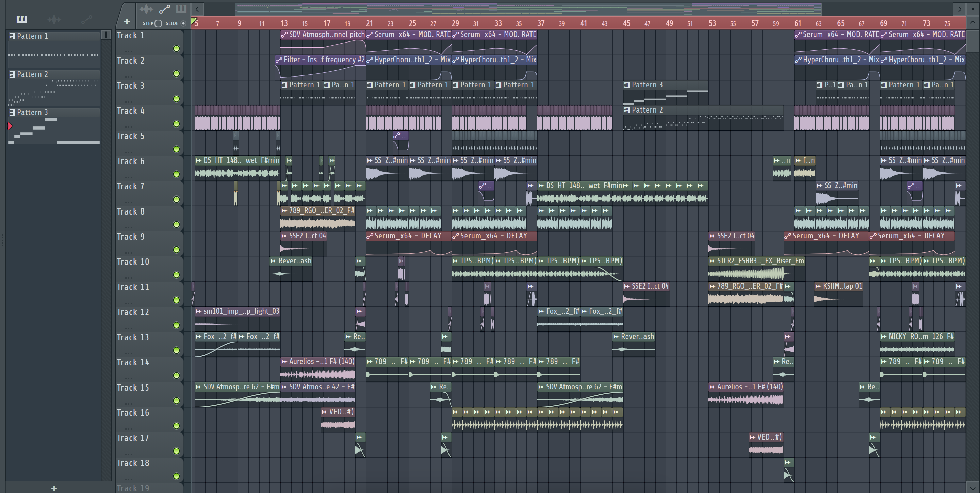Click the pattern icon on Track 3 Pattern 3 clip
Viewport: 980px width, 493px height.
click(627, 85)
